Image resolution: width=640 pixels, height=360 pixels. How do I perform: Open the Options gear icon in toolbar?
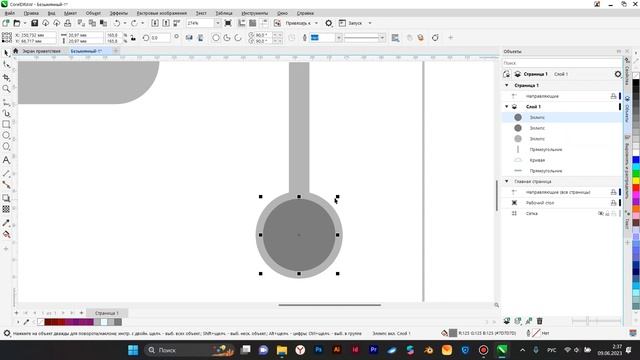[329, 23]
